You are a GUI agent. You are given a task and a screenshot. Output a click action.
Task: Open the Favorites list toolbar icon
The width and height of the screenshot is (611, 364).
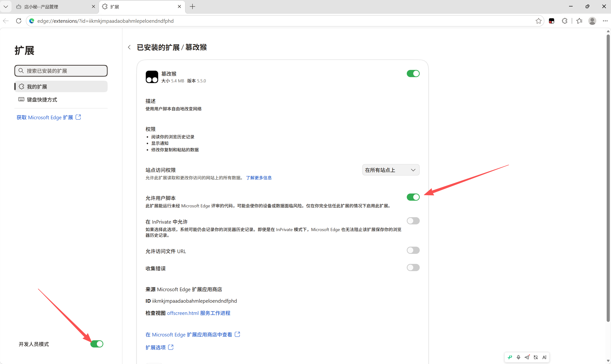tap(579, 21)
